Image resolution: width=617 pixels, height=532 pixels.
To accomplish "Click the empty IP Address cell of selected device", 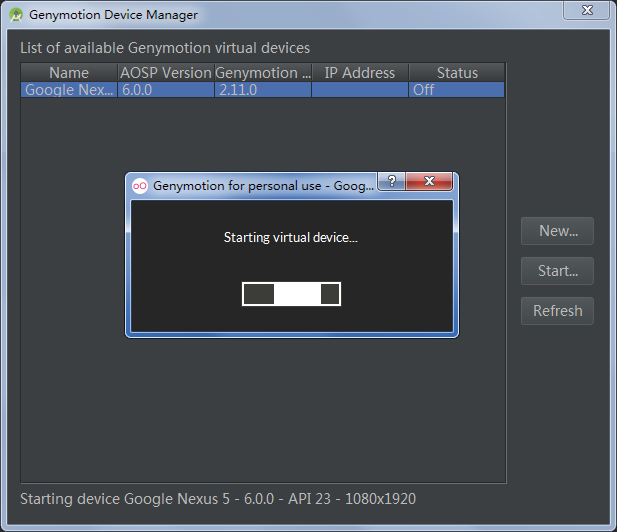I will 360,90.
